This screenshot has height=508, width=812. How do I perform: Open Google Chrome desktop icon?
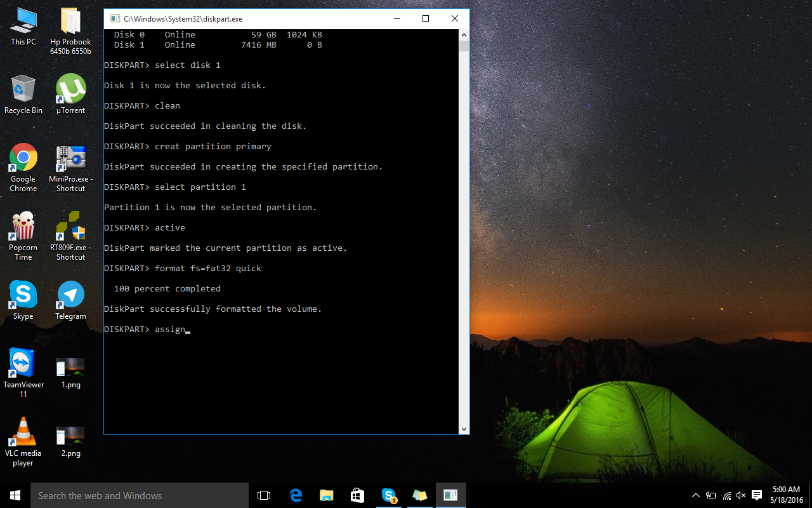click(23, 159)
